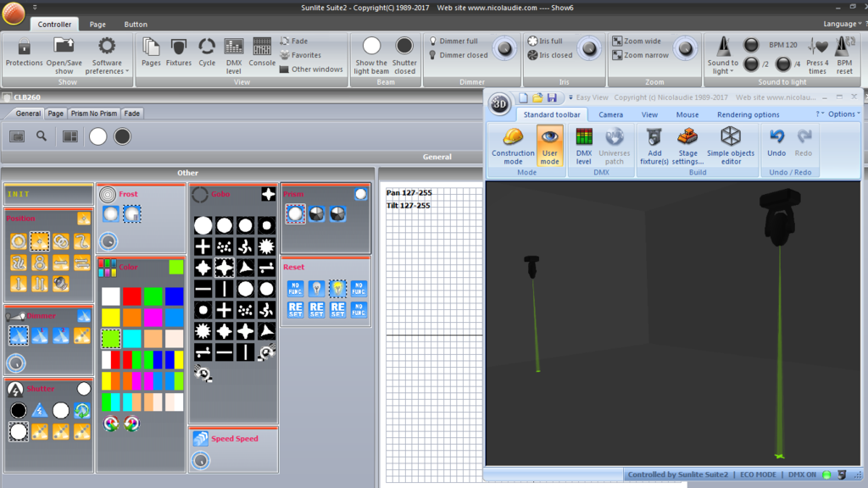868x488 pixels.
Task: Select the cyan color swatch
Action: (x=131, y=339)
